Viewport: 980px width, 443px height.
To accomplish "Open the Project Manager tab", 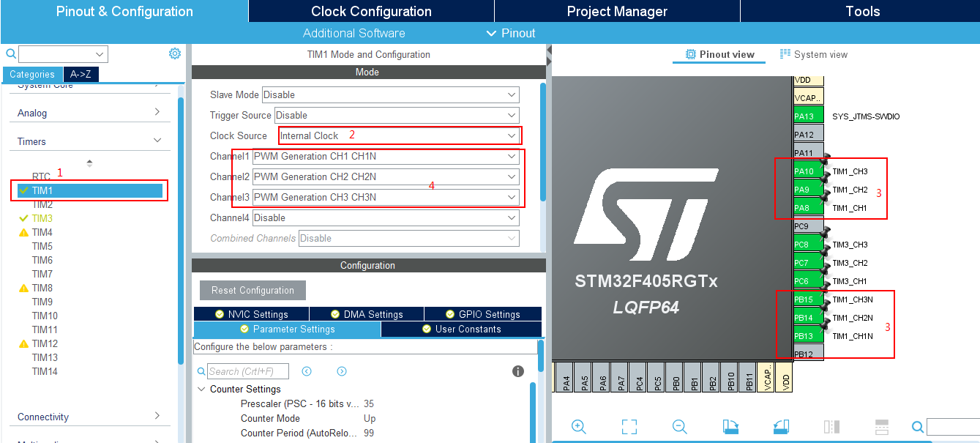I will (616, 11).
